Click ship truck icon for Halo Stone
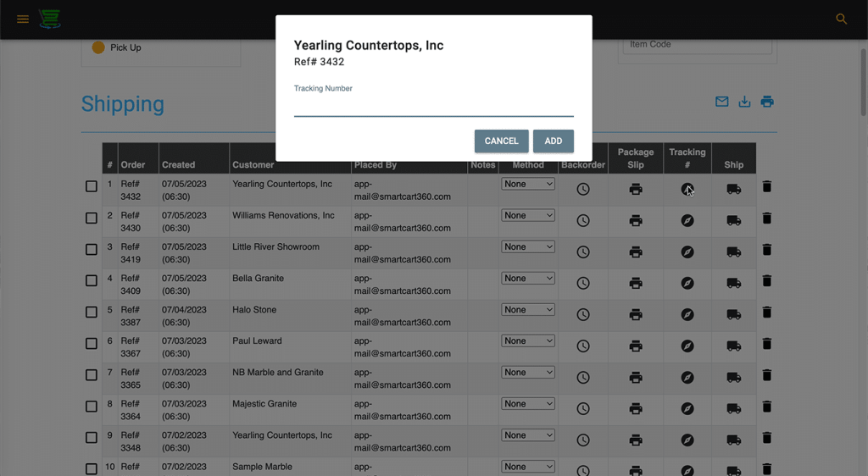The height and width of the screenshot is (476, 868). coord(734,314)
